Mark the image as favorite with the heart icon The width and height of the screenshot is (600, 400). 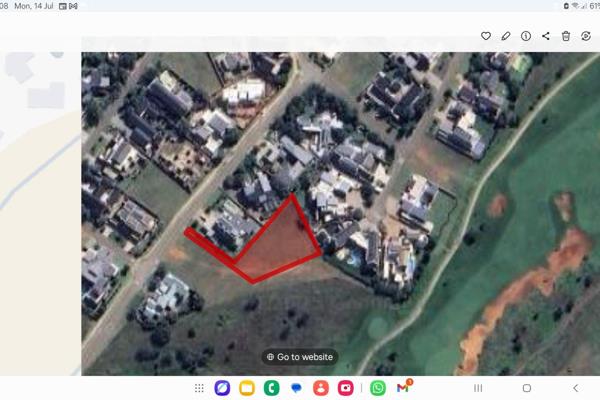486,36
